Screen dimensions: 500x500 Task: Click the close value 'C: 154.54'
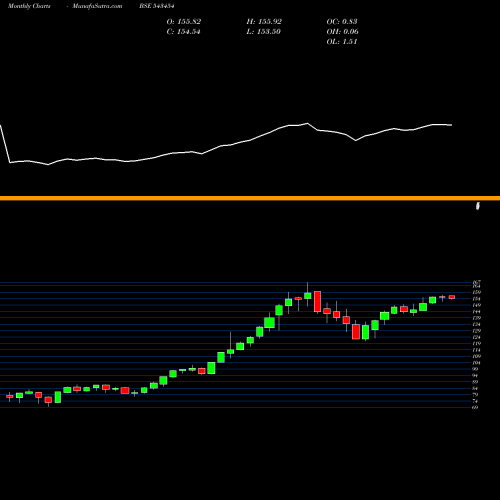pyautogui.click(x=183, y=32)
